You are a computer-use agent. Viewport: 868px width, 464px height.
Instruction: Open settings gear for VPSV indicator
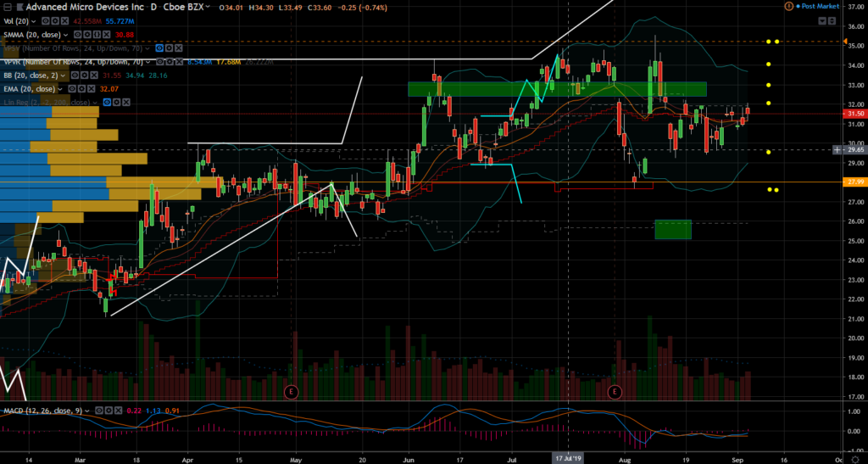[x=169, y=48]
